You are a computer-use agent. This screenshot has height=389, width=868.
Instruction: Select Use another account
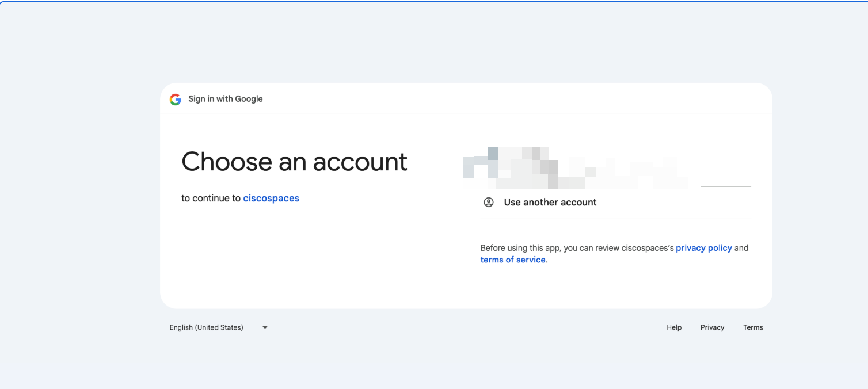[x=550, y=202]
